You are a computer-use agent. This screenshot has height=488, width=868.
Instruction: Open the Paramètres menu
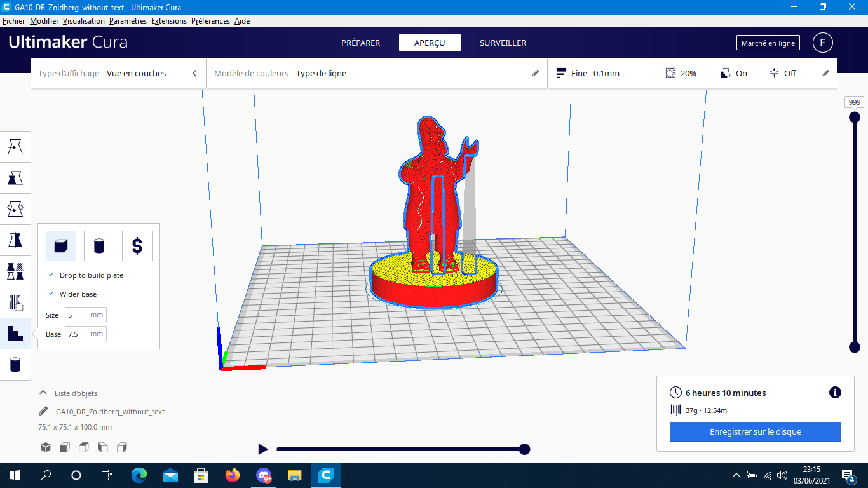coord(128,21)
